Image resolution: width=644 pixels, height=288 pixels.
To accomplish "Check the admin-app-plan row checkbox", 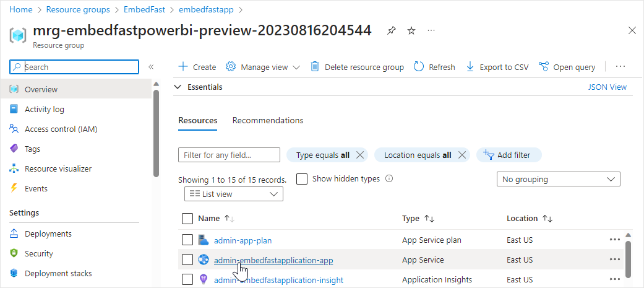I will point(187,240).
